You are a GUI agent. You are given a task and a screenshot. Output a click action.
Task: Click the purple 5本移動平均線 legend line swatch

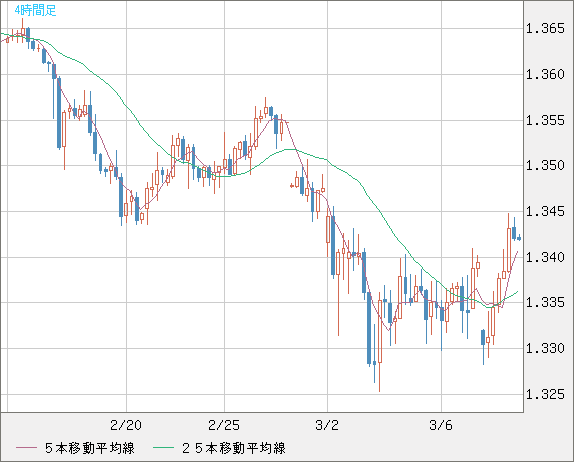[26, 448]
